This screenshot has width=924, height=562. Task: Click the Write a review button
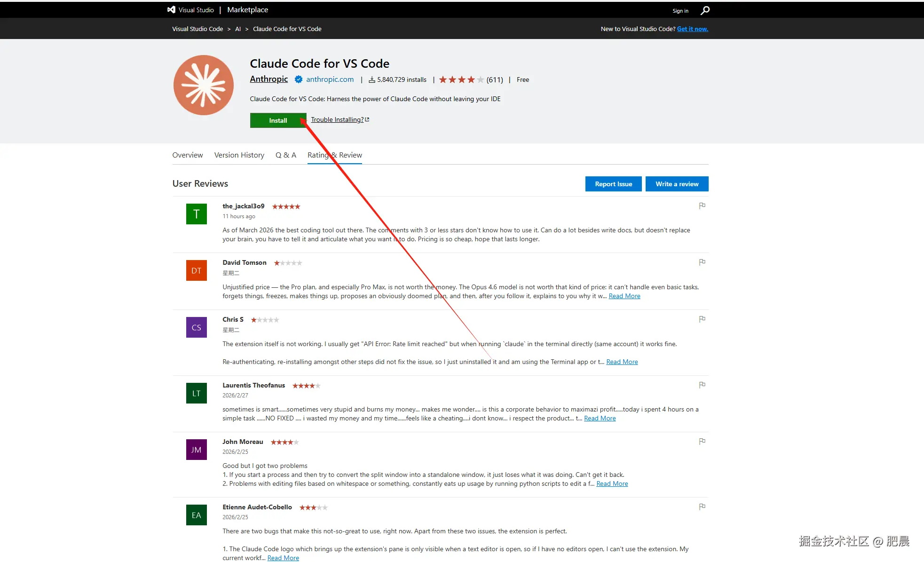point(677,184)
